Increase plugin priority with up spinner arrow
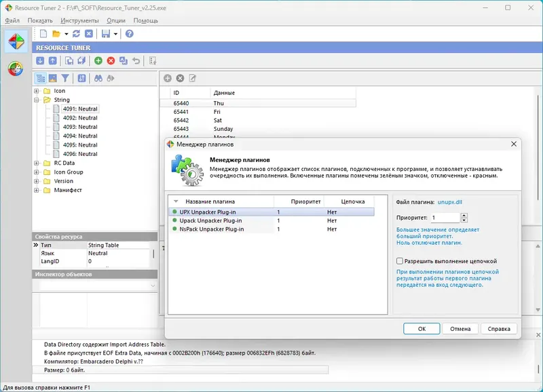Viewport: 543px width, 392px height. 464,214
